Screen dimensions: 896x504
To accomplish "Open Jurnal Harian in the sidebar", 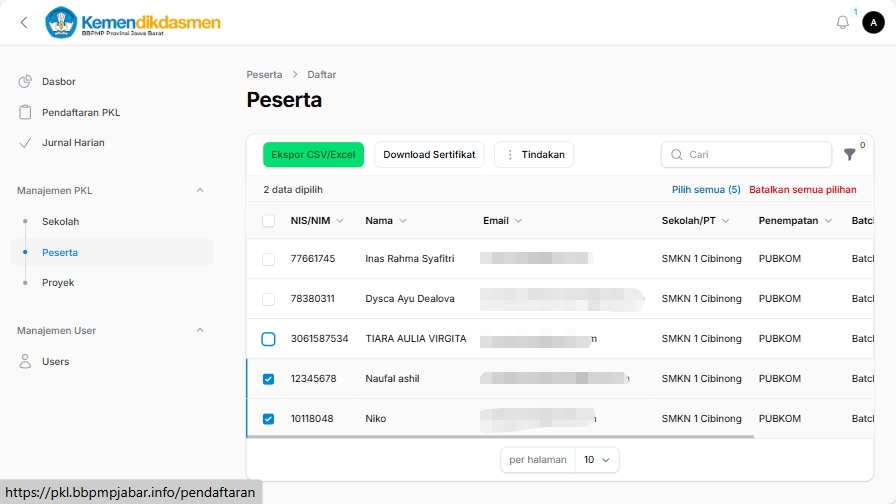I will click(111, 143).
